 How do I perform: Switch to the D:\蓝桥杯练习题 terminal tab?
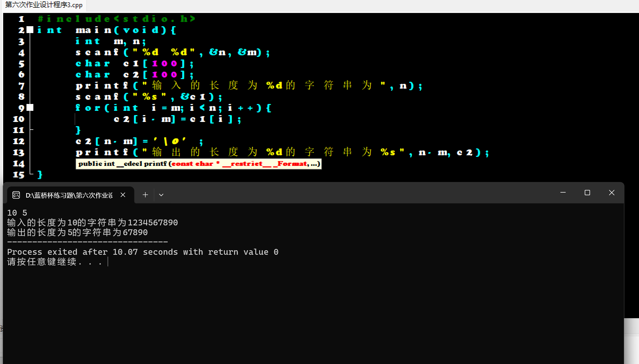pyautogui.click(x=69, y=195)
